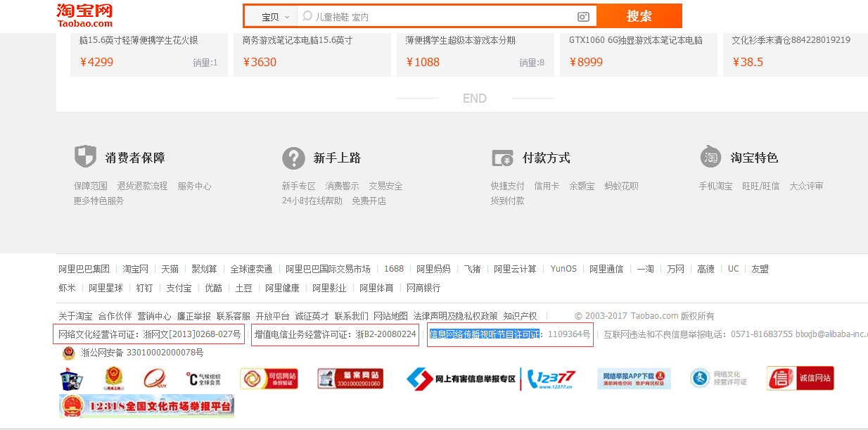Click the 12318全国文化市场举报平台 banner
This screenshot has height=430, width=868.
coord(146,406)
